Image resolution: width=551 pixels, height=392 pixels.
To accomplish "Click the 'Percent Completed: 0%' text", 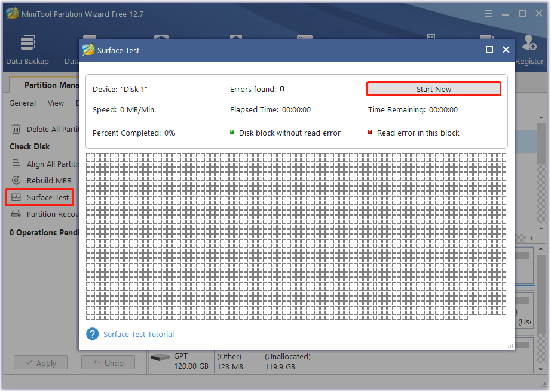I will coord(133,133).
